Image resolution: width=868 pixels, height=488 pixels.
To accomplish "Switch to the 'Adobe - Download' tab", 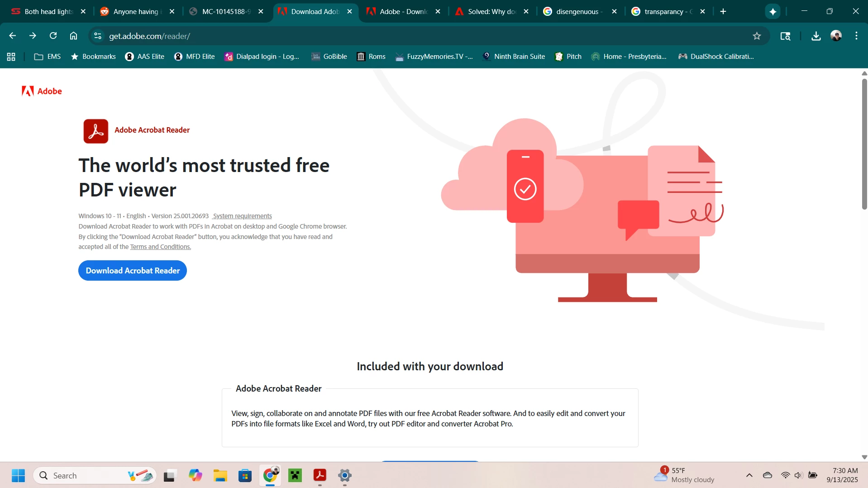I will 403,12.
